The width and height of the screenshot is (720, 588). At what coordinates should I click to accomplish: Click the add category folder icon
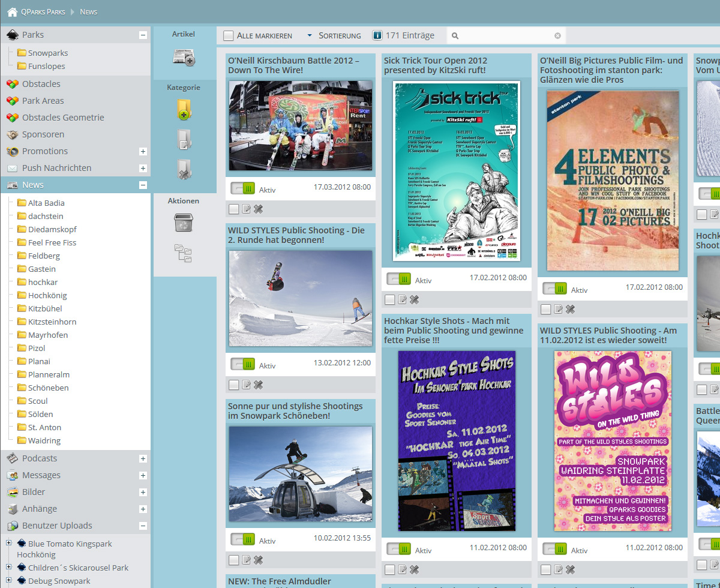click(184, 110)
